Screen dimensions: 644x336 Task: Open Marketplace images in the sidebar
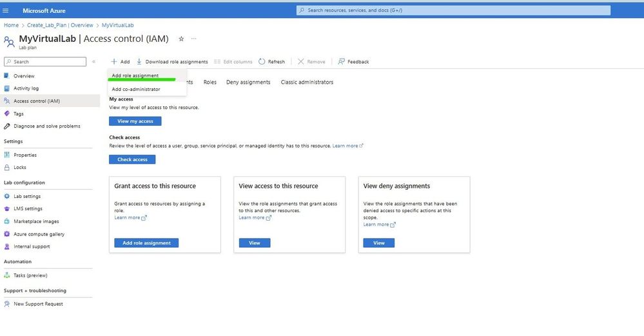36,221
